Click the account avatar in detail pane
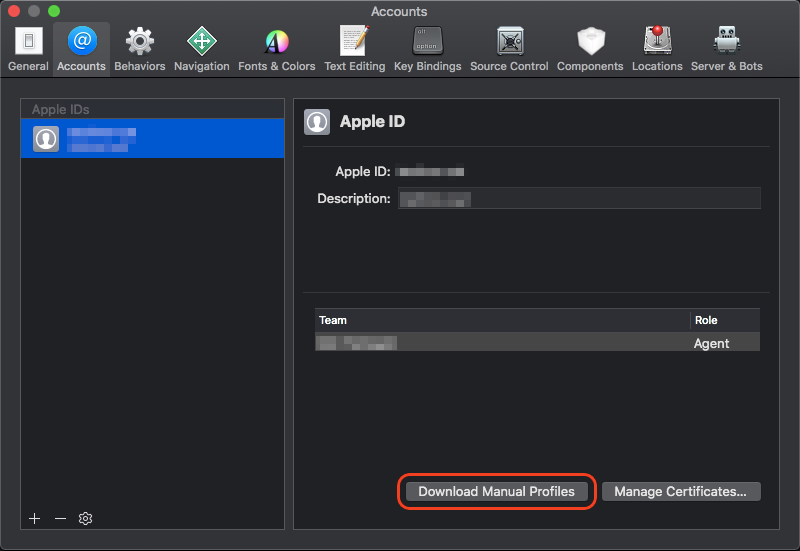 point(317,122)
